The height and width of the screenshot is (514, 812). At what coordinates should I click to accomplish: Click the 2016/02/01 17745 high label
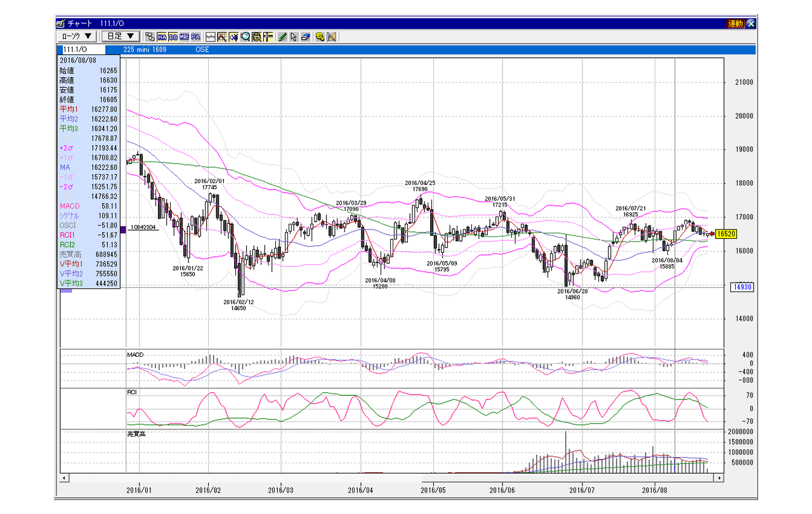tap(210, 184)
